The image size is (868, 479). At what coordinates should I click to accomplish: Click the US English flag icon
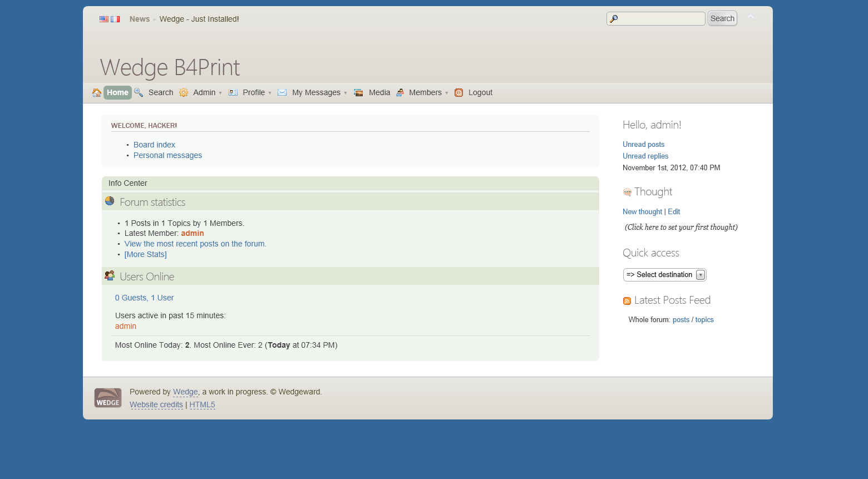click(x=104, y=19)
